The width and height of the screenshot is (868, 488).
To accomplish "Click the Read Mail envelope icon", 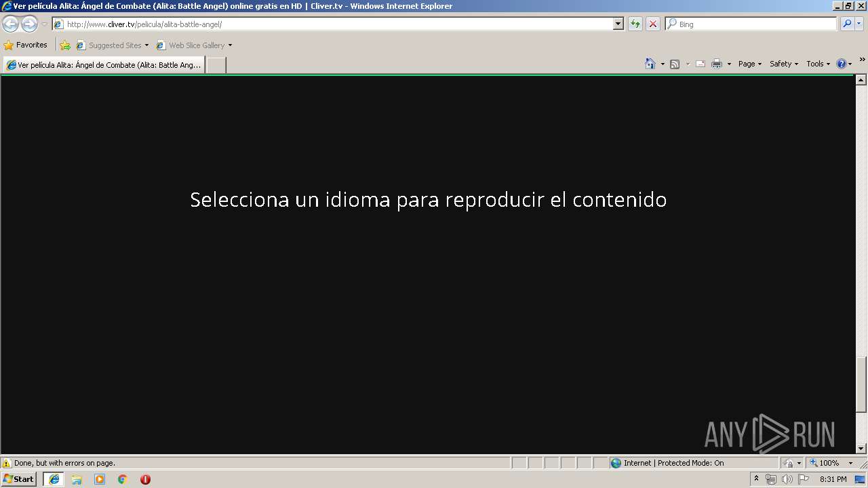I will [701, 64].
